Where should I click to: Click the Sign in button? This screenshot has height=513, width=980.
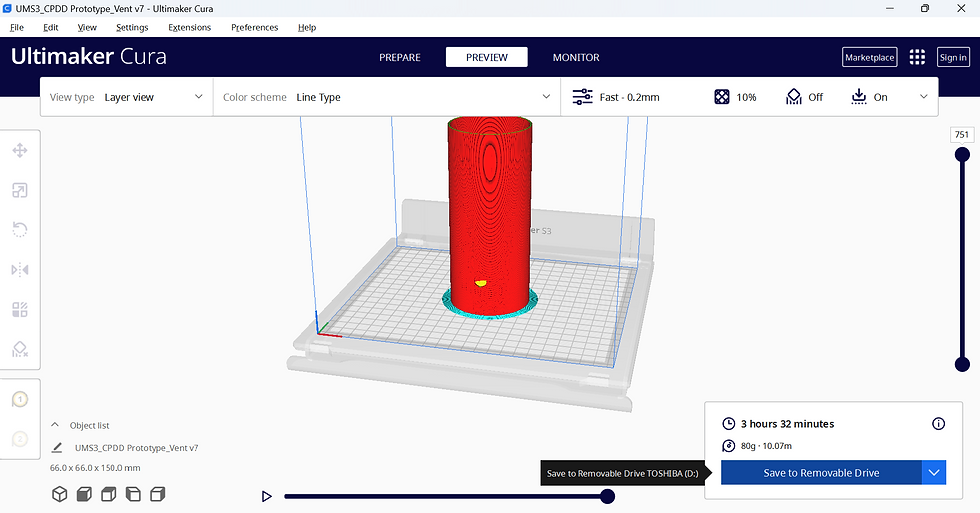953,57
